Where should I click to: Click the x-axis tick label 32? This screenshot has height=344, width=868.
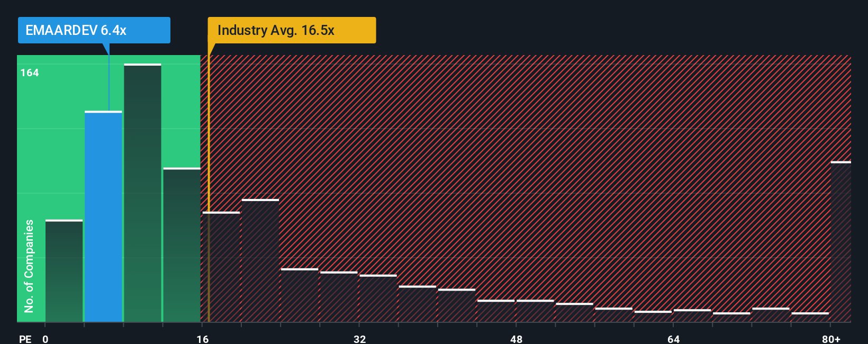[x=359, y=339]
